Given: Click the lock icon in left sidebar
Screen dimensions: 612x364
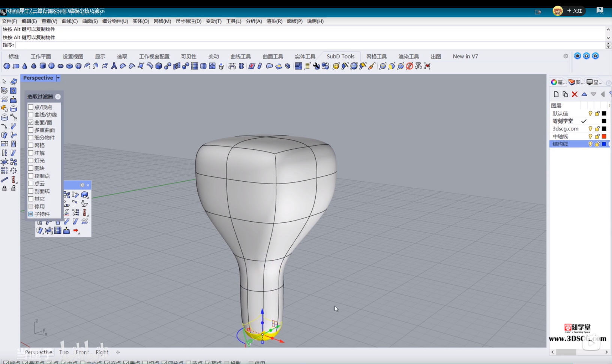Looking at the screenshot, I should tap(4, 188).
